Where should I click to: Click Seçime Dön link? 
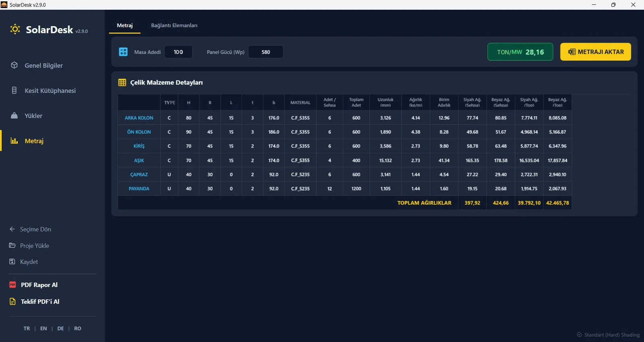[x=35, y=229]
